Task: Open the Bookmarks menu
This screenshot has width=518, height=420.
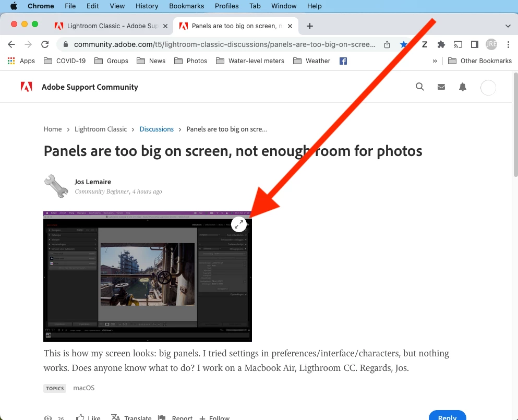Action: (186, 6)
